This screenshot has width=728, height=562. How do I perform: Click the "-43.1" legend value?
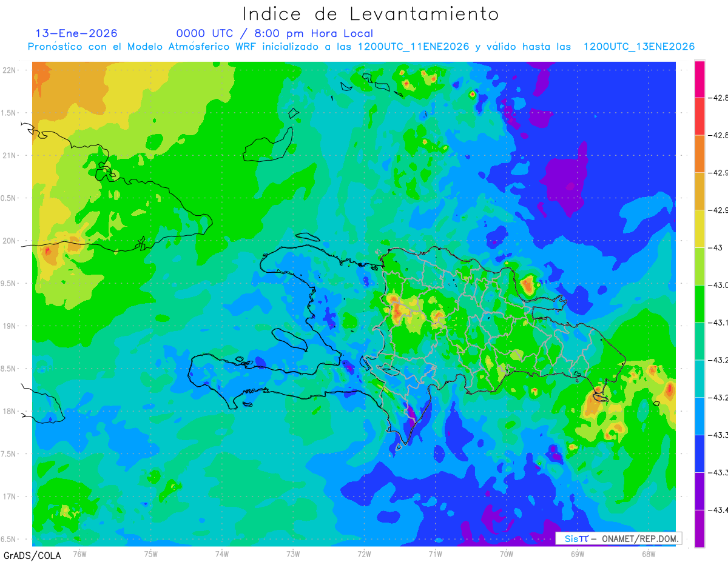(x=718, y=323)
